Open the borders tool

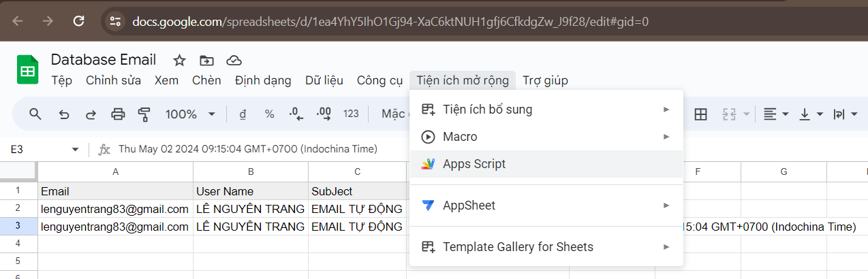point(700,114)
